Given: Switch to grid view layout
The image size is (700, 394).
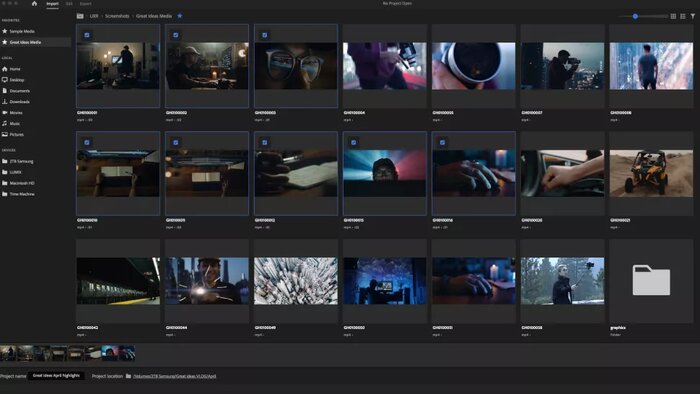Looking at the screenshot, I should point(673,16).
